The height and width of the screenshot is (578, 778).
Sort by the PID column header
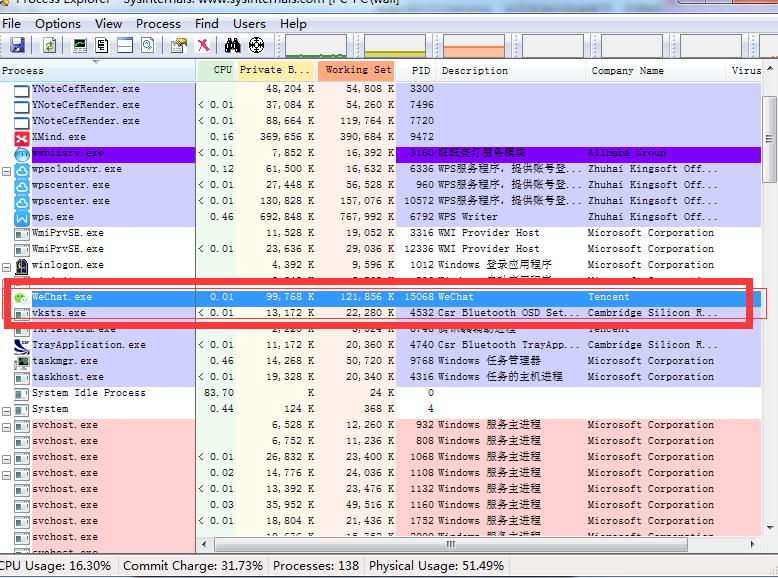pyautogui.click(x=416, y=70)
